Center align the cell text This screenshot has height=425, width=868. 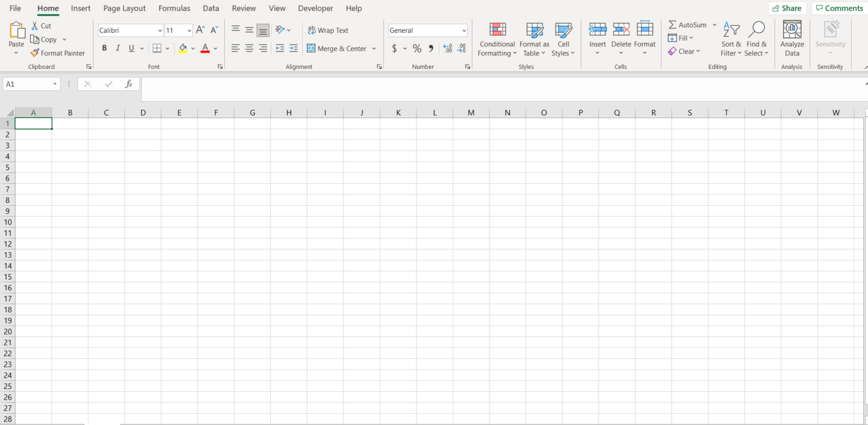pyautogui.click(x=249, y=48)
